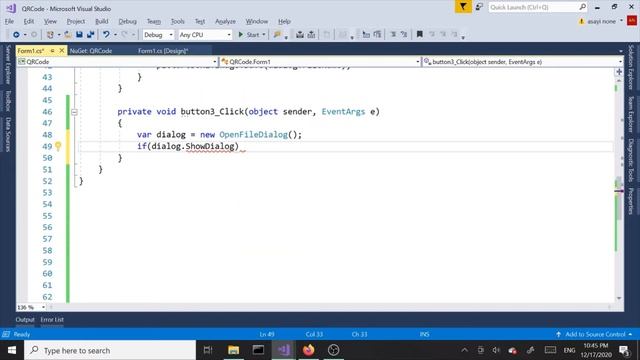Click the light bulb quick actions icon
Viewport: 640px width, 360px height.
pos(58,146)
